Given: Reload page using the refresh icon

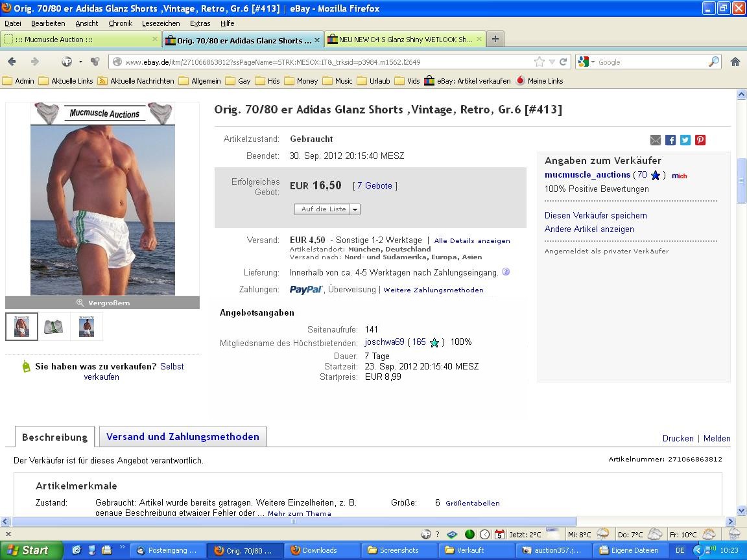Looking at the screenshot, I should click(x=563, y=62).
